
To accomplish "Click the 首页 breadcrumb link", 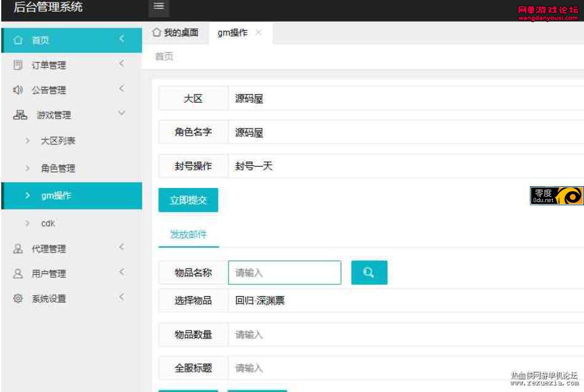I will (164, 57).
